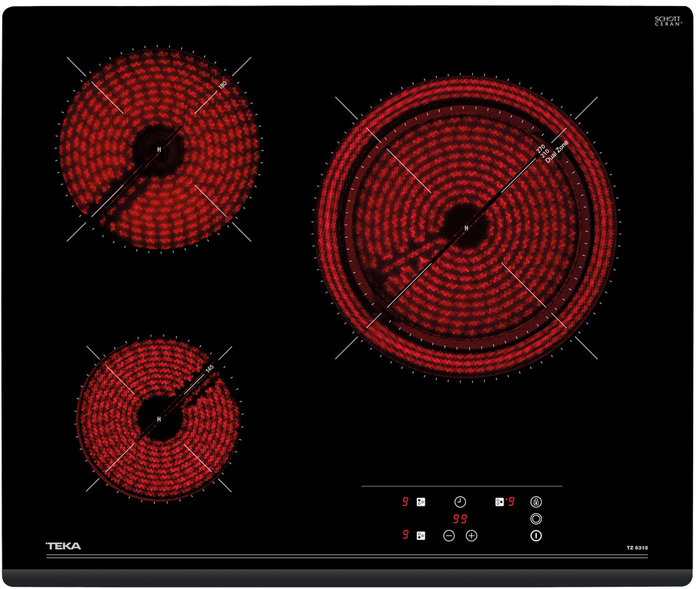Tap the rear-left zone selector icon
The height and width of the screenshot is (589, 700).
[x=421, y=502]
